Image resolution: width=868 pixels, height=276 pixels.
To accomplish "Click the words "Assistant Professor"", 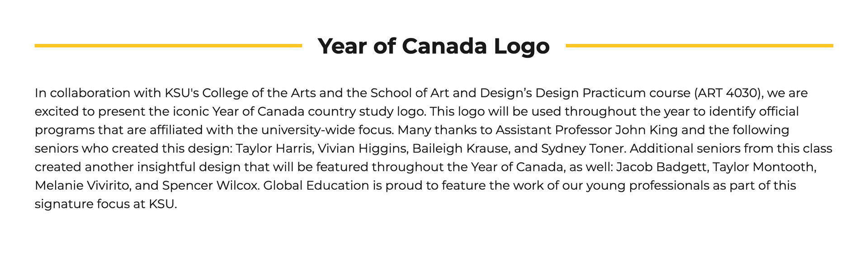I will tap(553, 130).
